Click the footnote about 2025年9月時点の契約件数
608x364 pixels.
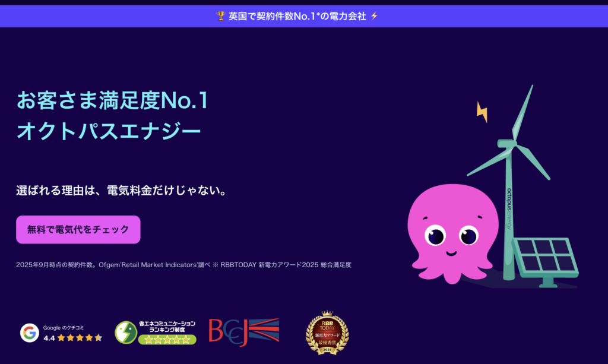(183, 265)
